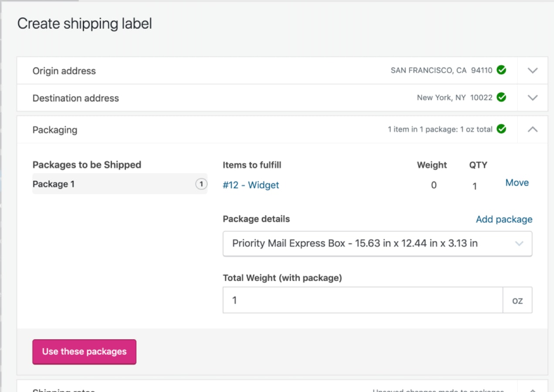Click verification check next to New York destination
This screenshot has height=392, width=554.
click(x=501, y=98)
